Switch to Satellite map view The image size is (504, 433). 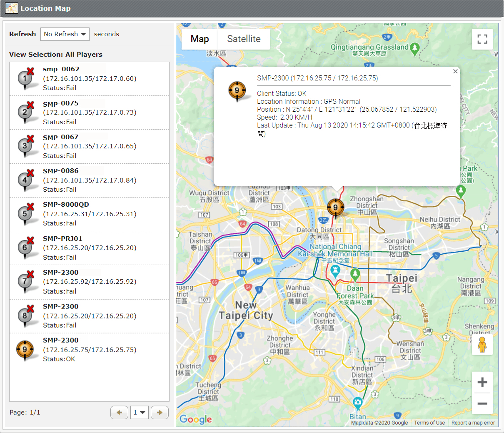coord(244,39)
